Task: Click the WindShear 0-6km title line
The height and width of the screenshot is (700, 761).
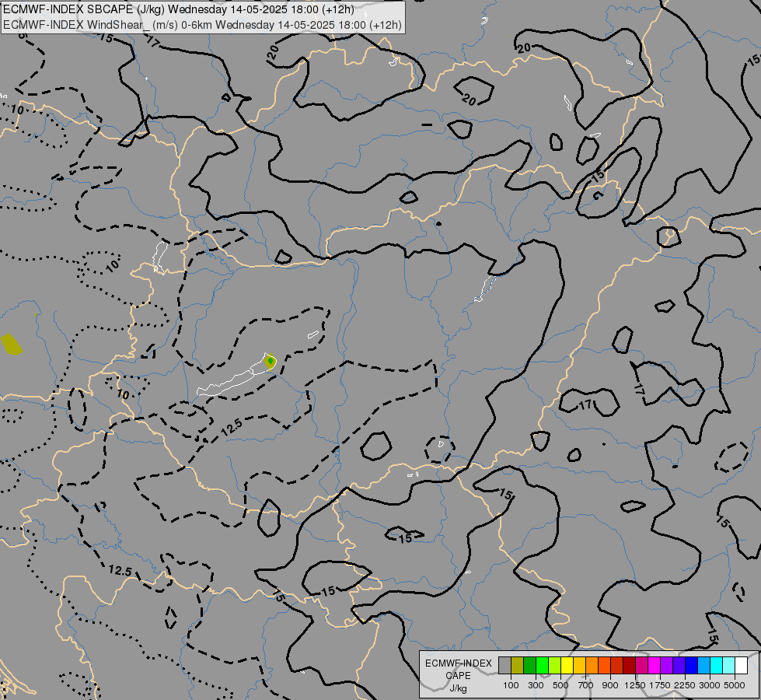Action: [x=202, y=25]
